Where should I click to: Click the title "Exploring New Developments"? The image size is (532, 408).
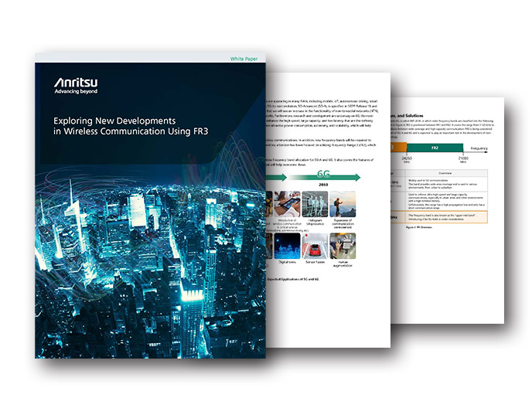114,121
